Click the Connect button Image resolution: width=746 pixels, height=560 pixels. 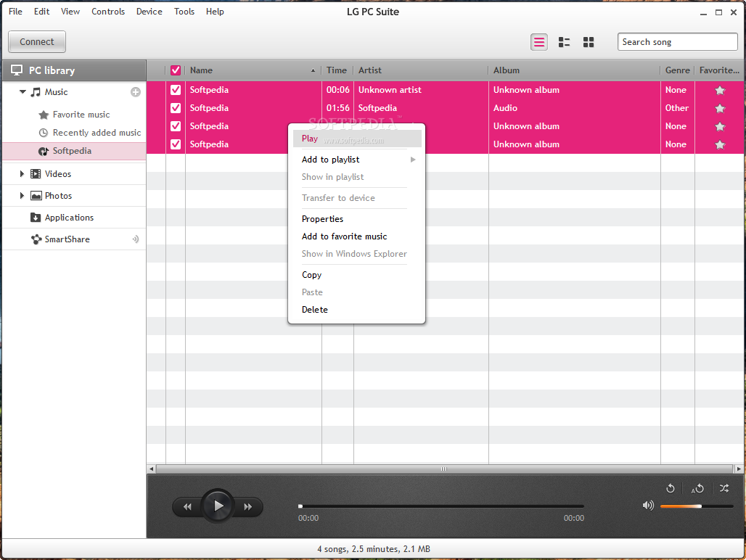[37, 42]
